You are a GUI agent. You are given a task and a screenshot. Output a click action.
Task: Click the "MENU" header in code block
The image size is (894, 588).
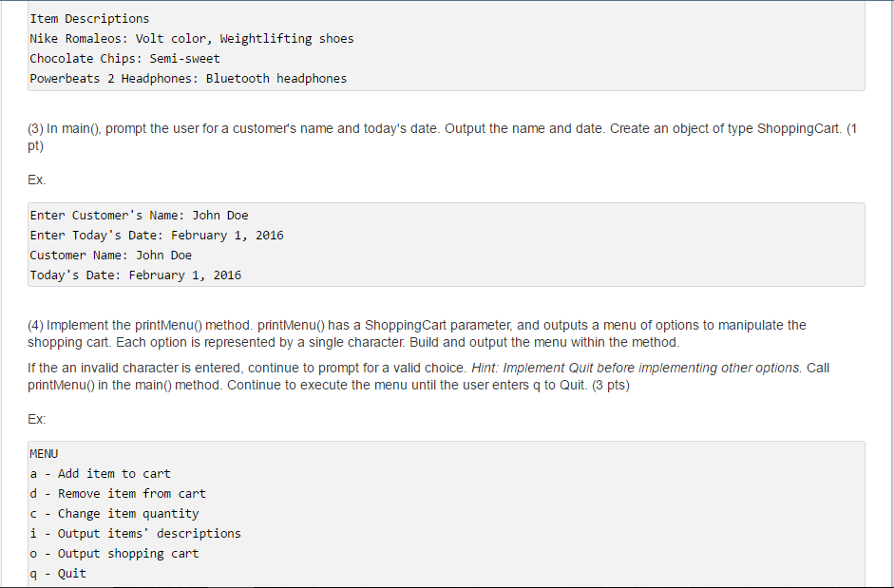pyautogui.click(x=44, y=454)
